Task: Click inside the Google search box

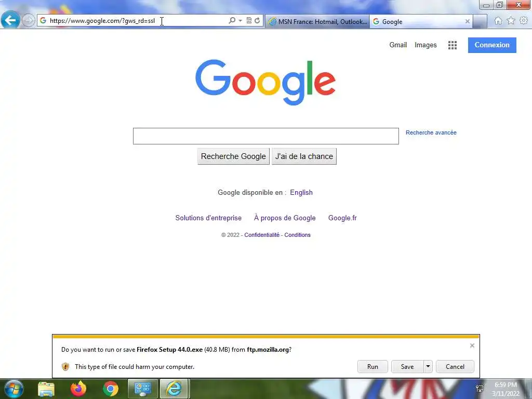Action: coord(265,136)
